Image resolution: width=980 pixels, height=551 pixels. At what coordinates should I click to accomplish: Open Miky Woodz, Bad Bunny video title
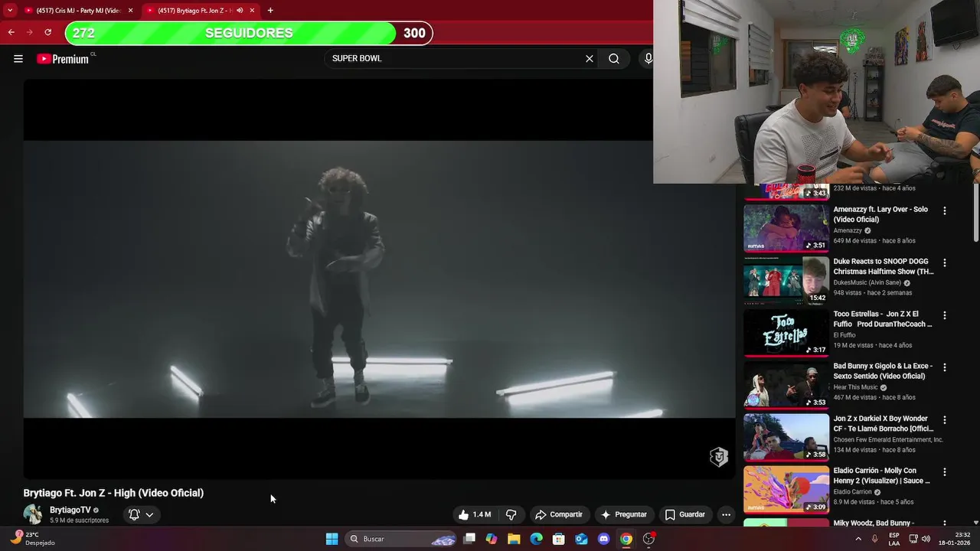[x=874, y=523]
